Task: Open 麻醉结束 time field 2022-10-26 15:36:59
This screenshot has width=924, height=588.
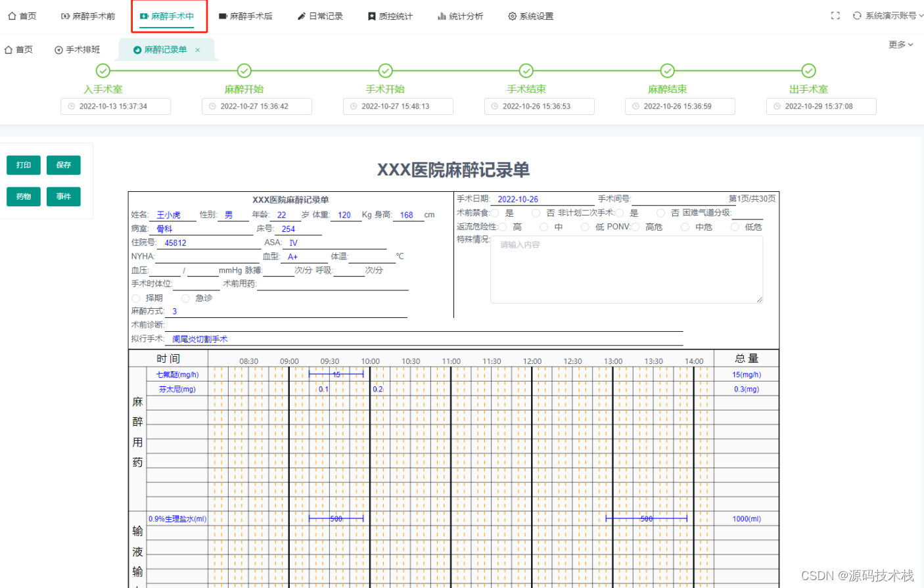Action: [680, 106]
